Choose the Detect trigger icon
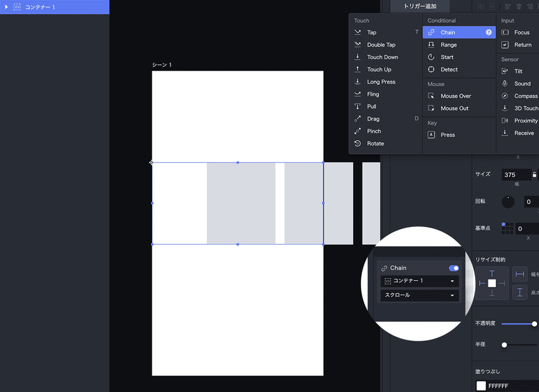 tap(431, 69)
